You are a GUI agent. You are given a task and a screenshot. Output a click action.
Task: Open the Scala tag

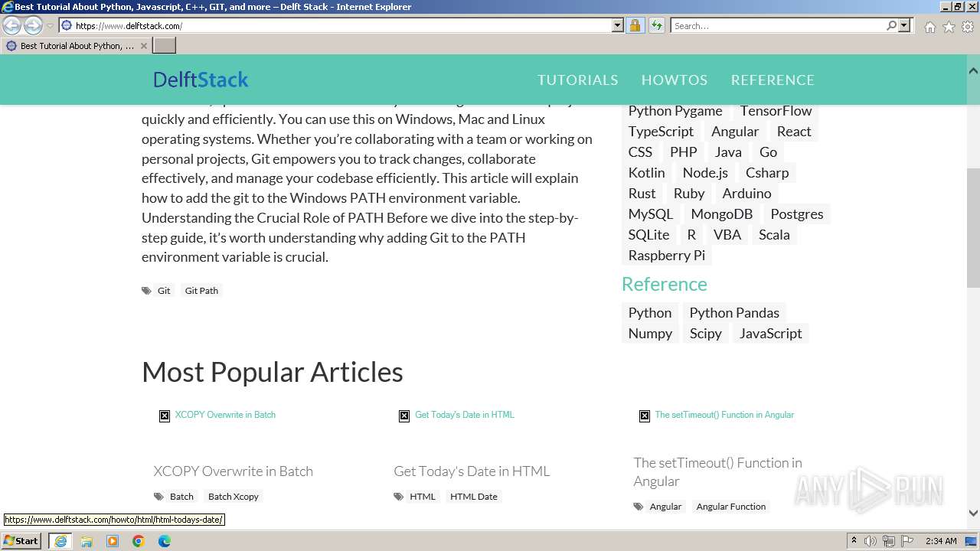click(774, 235)
